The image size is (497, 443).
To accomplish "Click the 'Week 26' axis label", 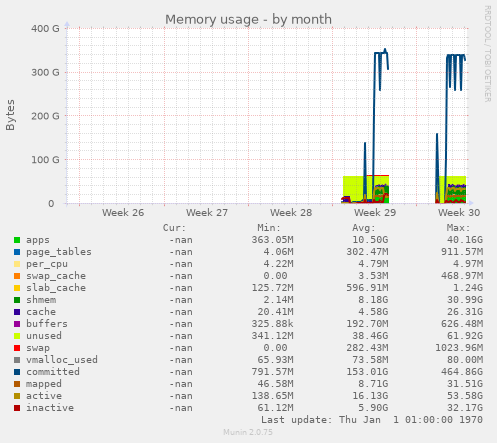I will point(123,213).
